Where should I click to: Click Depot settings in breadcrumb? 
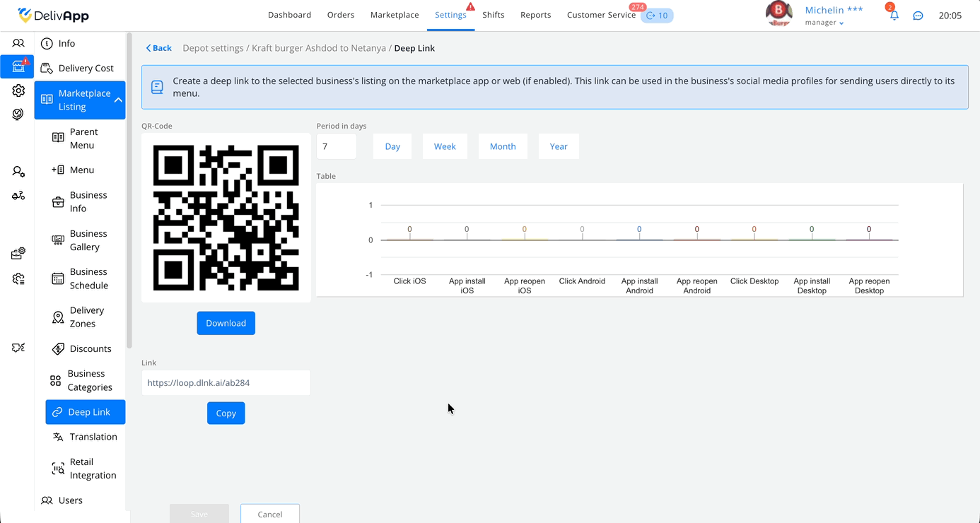(x=213, y=48)
